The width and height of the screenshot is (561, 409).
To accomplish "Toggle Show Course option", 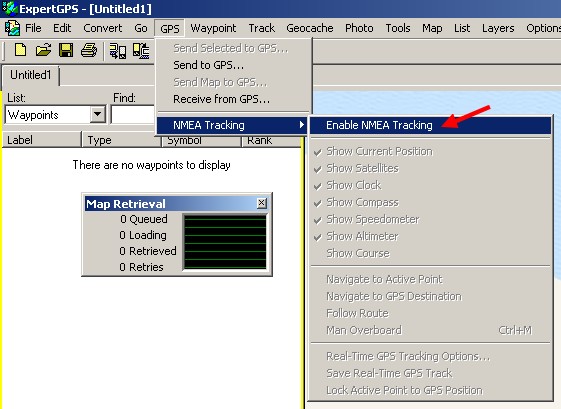I will (x=430, y=253).
